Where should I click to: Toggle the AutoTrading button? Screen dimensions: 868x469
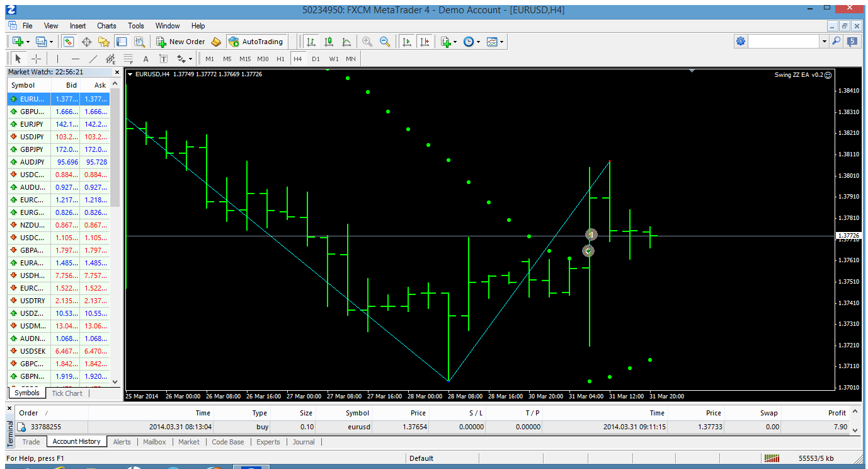[x=256, y=42]
